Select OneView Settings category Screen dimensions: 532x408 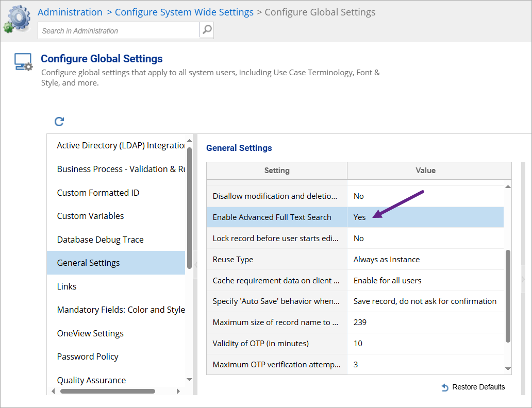point(116,333)
